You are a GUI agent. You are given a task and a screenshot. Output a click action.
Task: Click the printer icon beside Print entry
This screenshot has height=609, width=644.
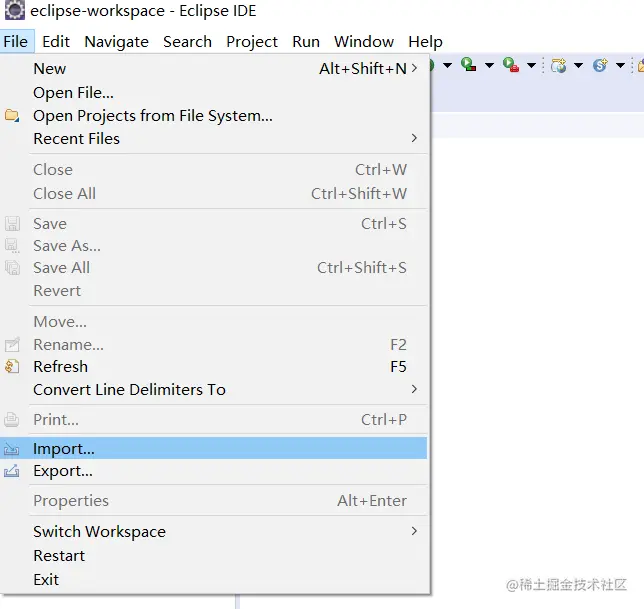(x=12, y=419)
